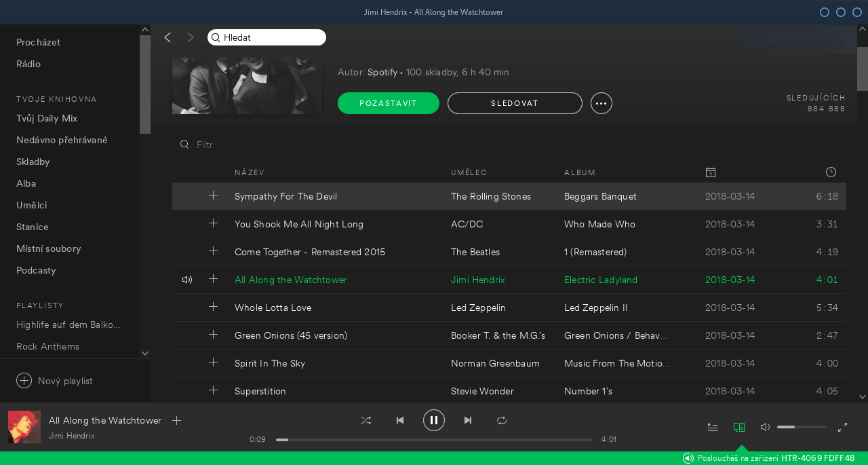Click the playlist cover image
The image size is (868, 465).
tap(247, 84)
